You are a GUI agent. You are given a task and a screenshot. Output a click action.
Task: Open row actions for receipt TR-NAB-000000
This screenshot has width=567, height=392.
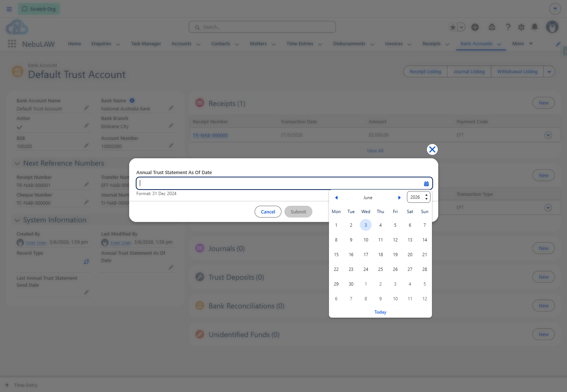[x=548, y=135]
